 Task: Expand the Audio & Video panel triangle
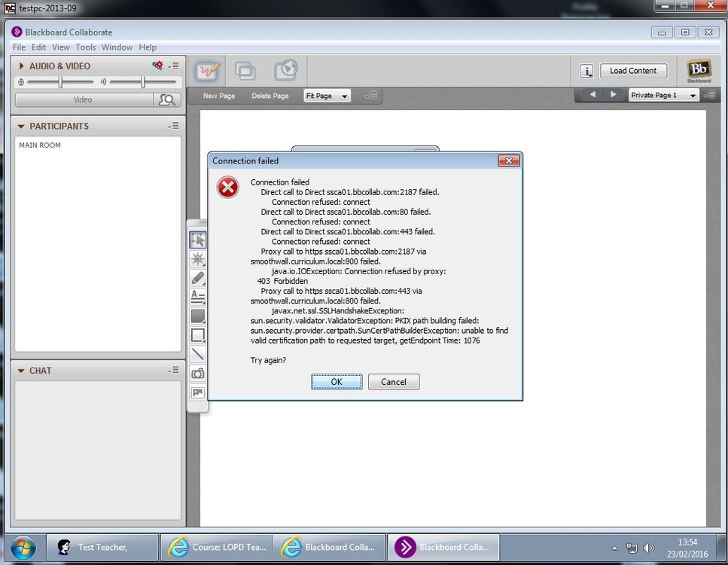[21, 66]
